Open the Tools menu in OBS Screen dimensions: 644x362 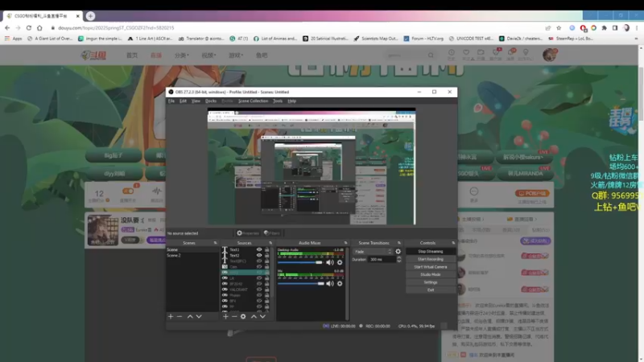[x=278, y=101]
